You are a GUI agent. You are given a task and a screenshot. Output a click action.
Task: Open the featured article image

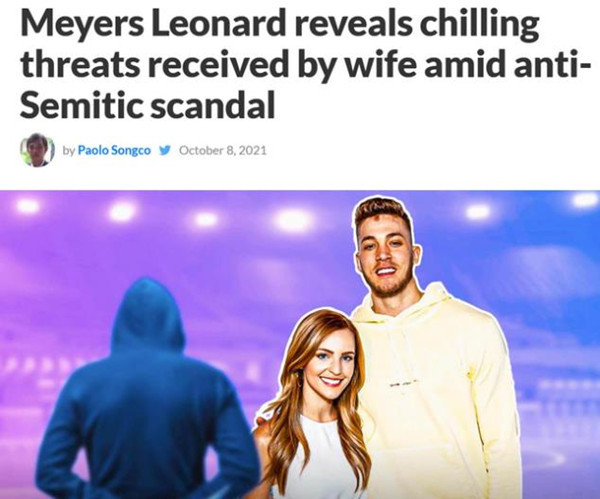[x=300, y=344]
